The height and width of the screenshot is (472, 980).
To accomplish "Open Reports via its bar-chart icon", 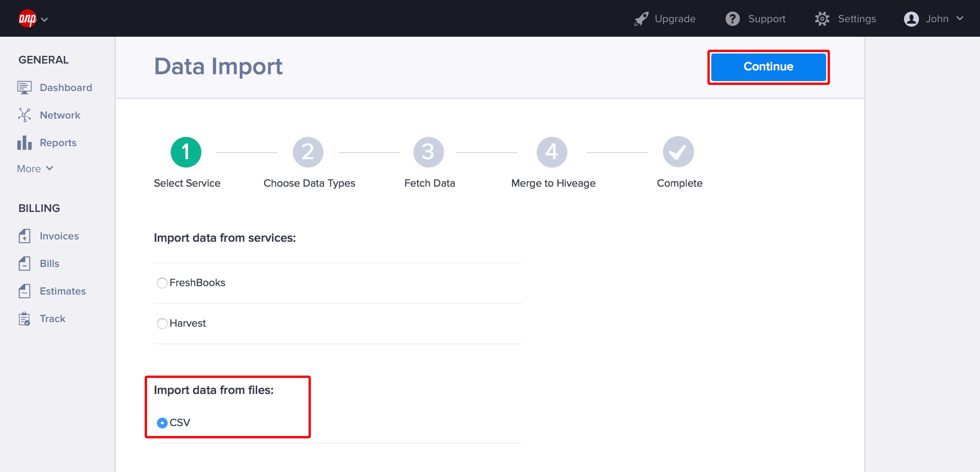I will 24,142.
